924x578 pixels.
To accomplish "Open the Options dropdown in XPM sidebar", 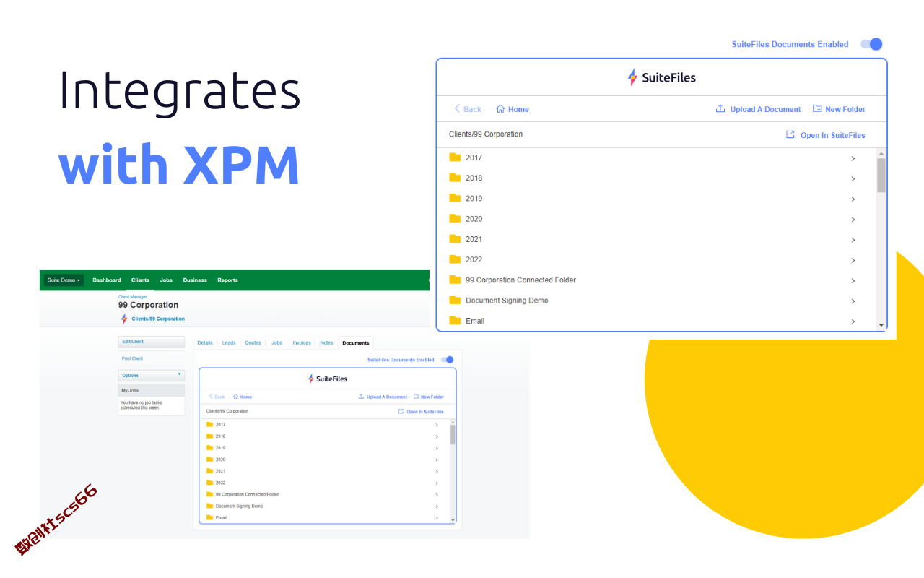I will (151, 375).
